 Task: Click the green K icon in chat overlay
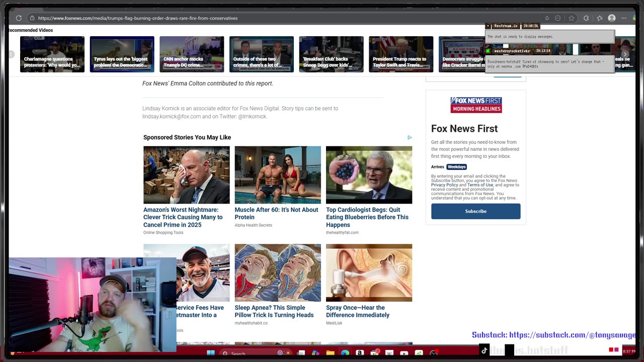click(488, 51)
